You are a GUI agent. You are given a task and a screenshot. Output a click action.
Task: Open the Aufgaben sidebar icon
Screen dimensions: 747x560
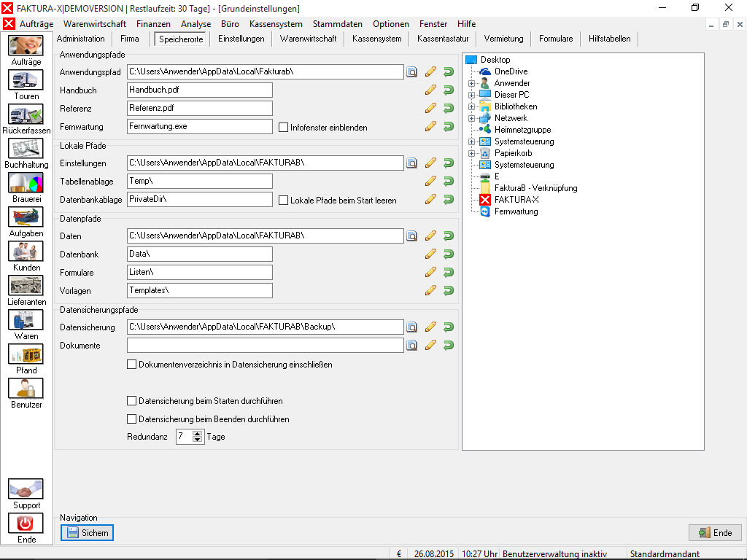click(26, 217)
